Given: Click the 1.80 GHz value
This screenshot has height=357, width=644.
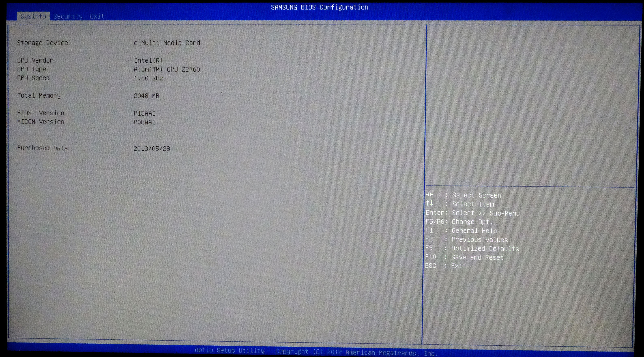Looking at the screenshot, I should pyautogui.click(x=149, y=78).
